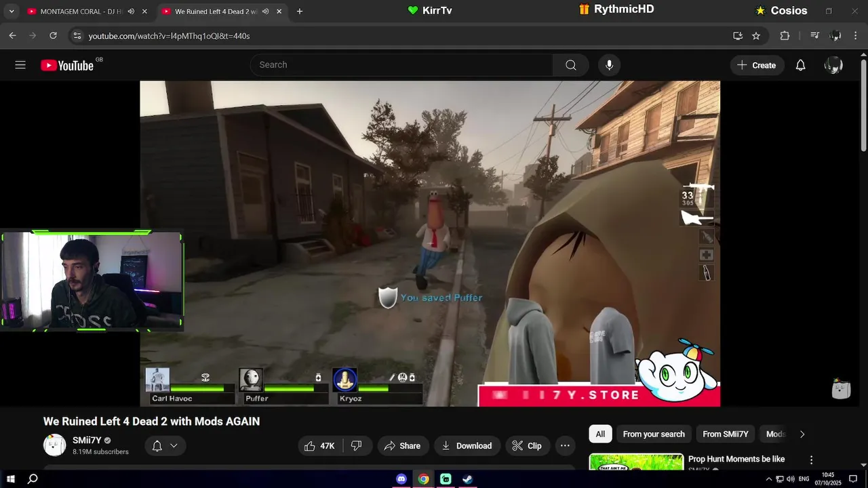Open subscription notification bell dropdown
The width and height of the screenshot is (868, 488).
pyautogui.click(x=165, y=445)
